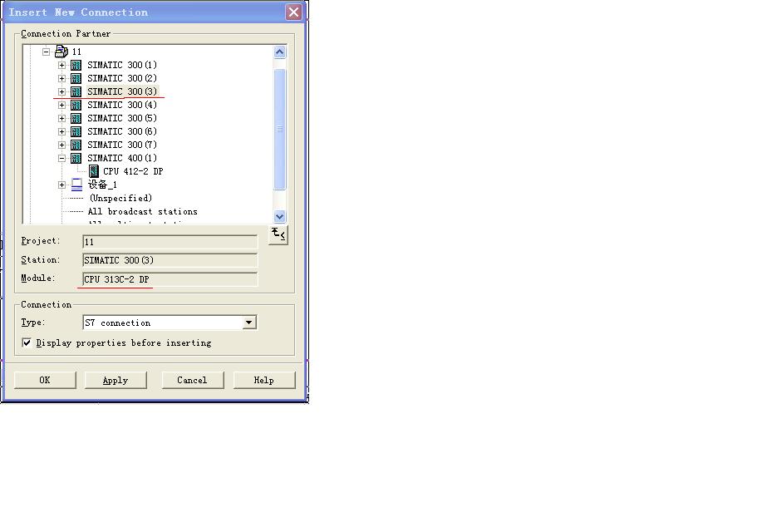Select the SIMATIC 300(4) tree label

(122, 105)
